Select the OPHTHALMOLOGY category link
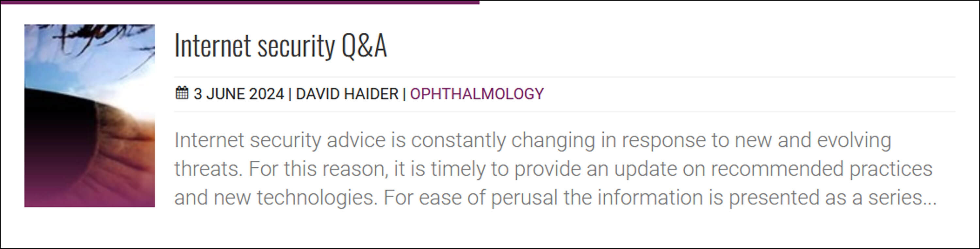 coord(477,94)
